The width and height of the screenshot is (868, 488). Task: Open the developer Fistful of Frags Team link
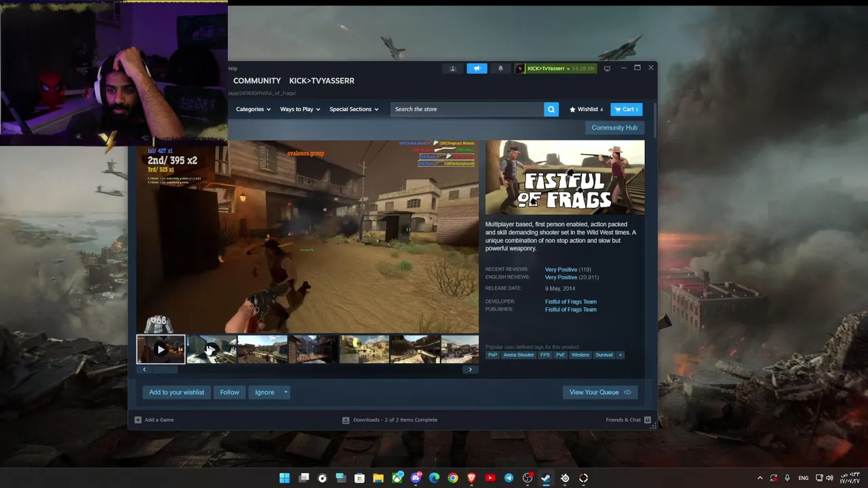pos(571,302)
